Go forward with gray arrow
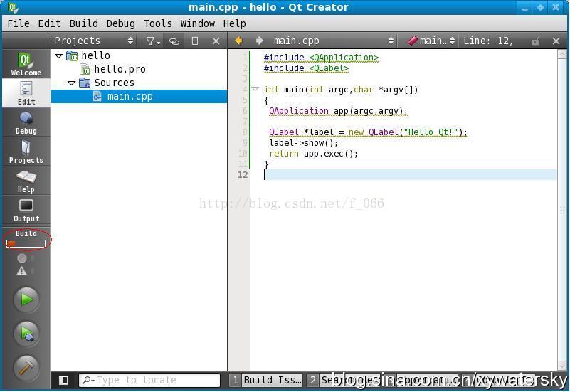This screenshot has height=392, width=570. click(259, 41)
